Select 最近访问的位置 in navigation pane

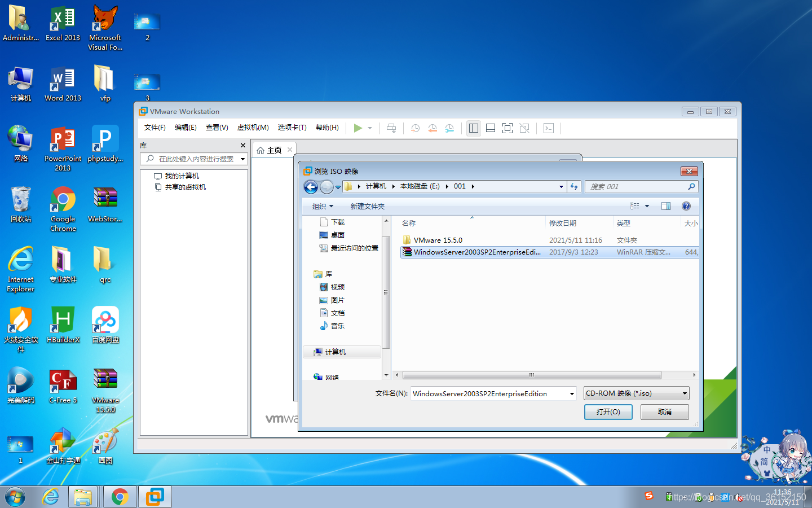349,248
